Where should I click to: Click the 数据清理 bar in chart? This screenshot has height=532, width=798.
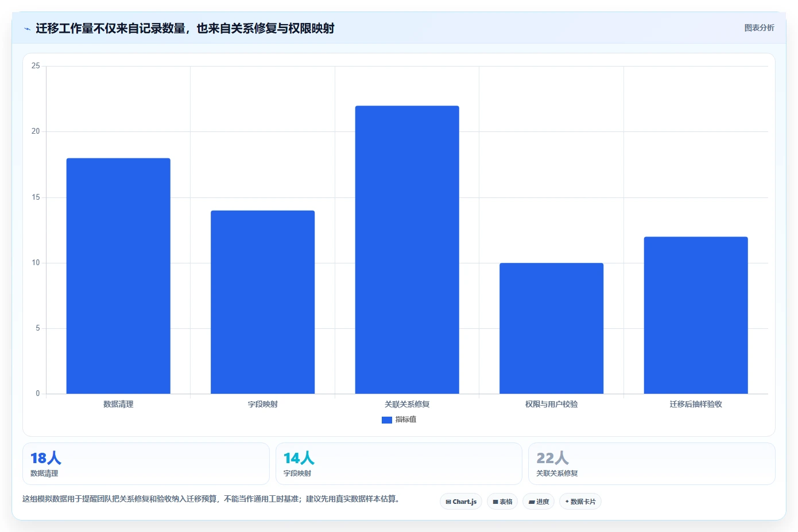coord(118,276)
